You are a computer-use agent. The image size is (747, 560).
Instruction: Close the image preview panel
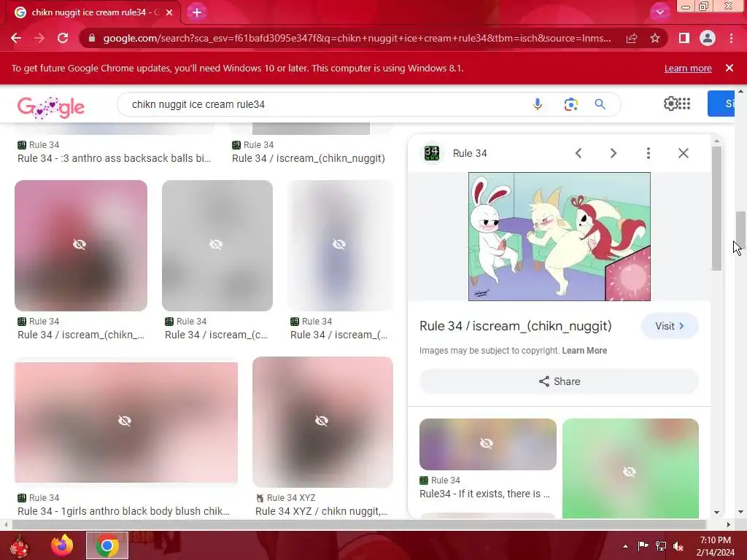[x=683, y=153]
